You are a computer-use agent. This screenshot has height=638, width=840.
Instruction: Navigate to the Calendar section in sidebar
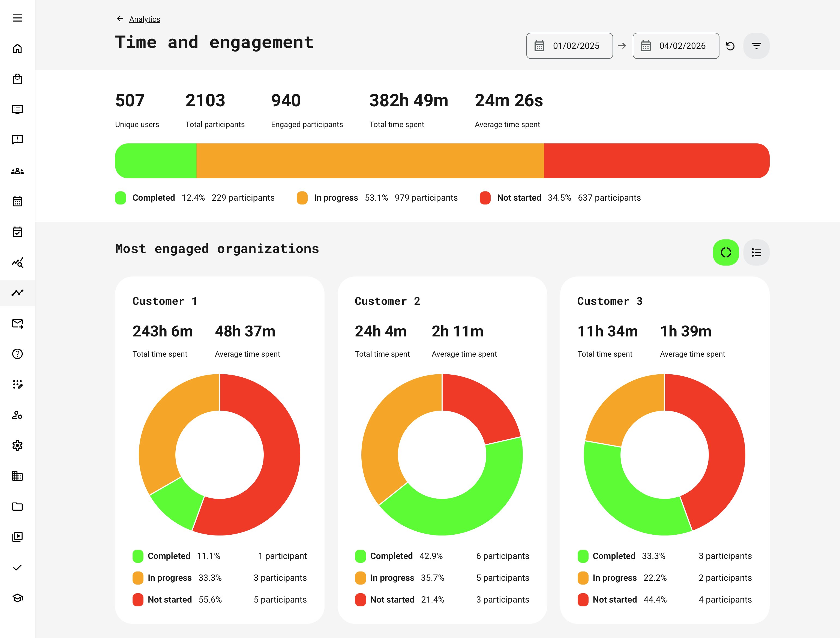17,202
